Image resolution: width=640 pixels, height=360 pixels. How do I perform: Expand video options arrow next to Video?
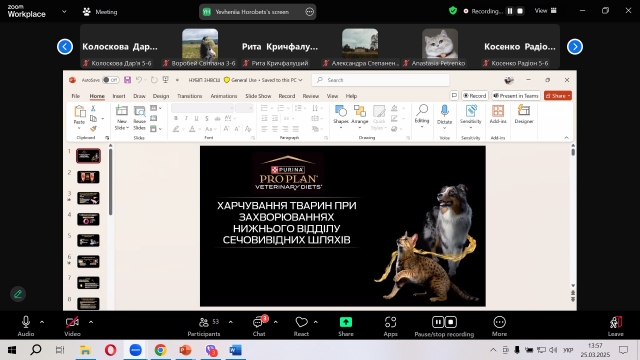coord(91,322)
